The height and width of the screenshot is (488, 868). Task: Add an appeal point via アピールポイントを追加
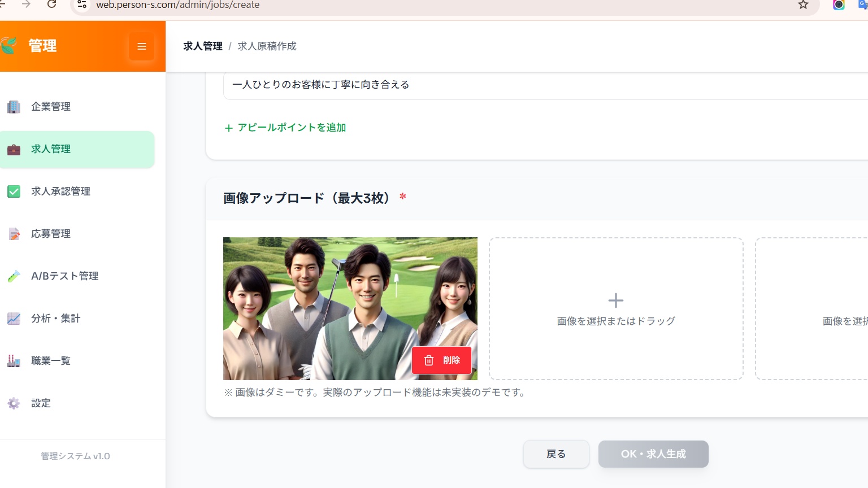click(285, 128)
